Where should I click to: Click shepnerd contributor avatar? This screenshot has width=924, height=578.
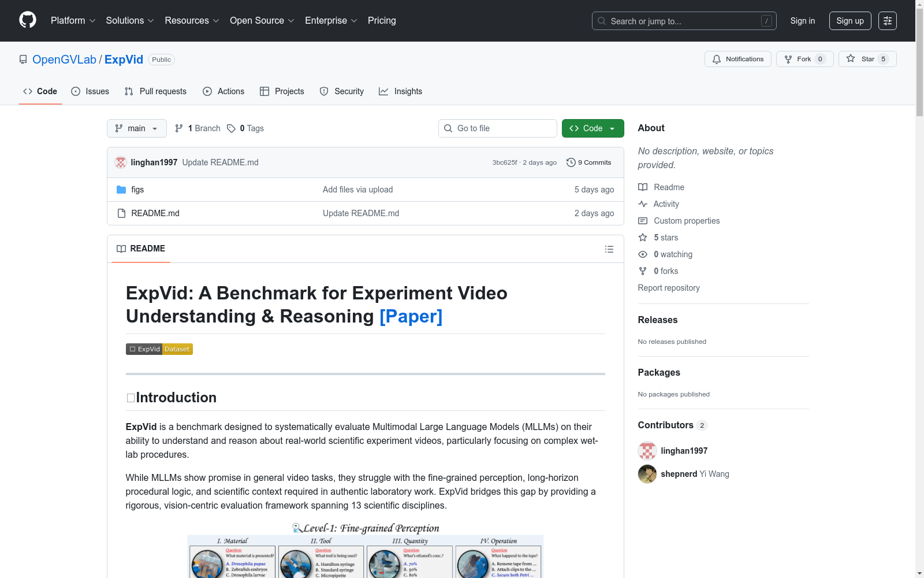coord(647,474)
